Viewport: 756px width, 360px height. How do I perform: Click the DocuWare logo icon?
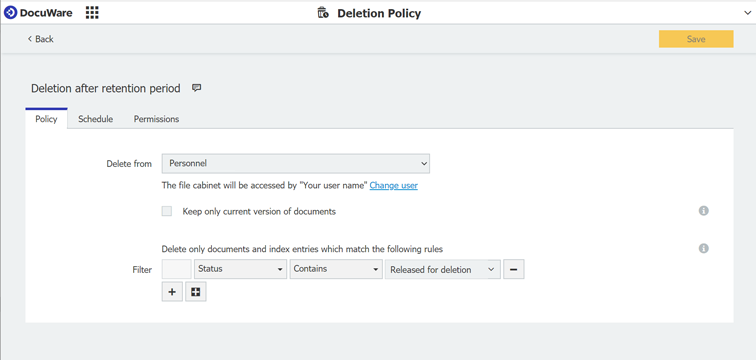pos(10,13)
